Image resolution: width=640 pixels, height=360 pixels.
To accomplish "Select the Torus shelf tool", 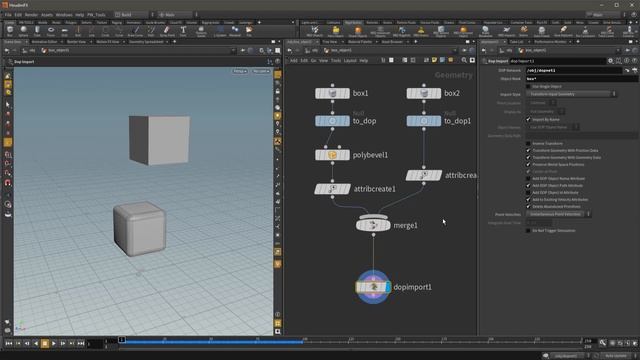I will [51, 31].
